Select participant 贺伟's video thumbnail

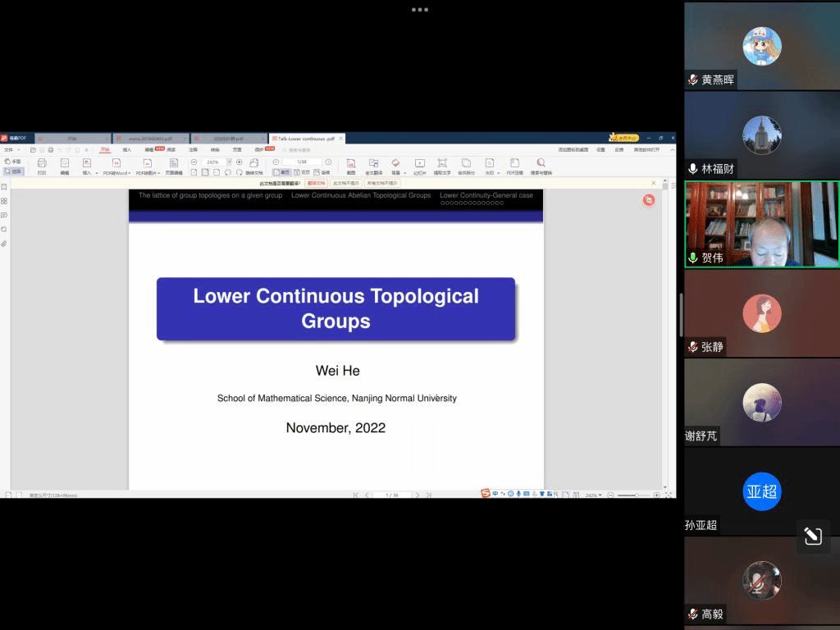tap(761, 224)
